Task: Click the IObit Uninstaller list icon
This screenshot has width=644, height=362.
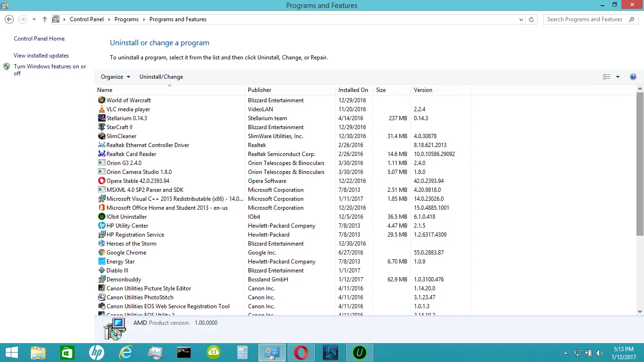Action: [101, 217]
